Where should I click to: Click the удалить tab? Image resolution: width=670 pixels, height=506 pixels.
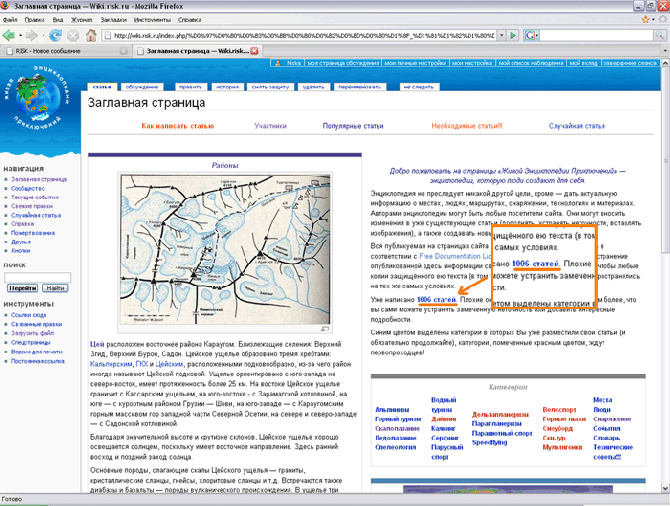tap(314, 87)
